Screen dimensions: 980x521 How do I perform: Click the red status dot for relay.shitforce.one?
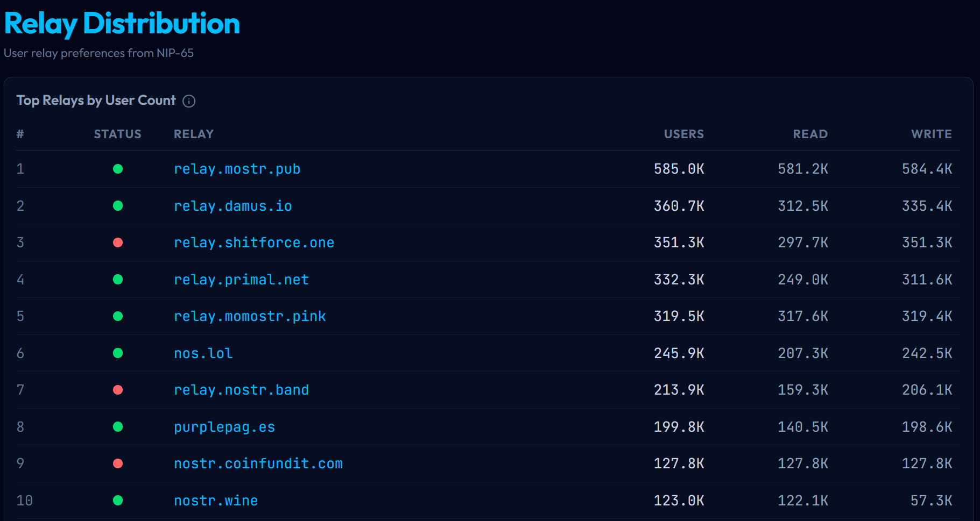click(118, 242)
